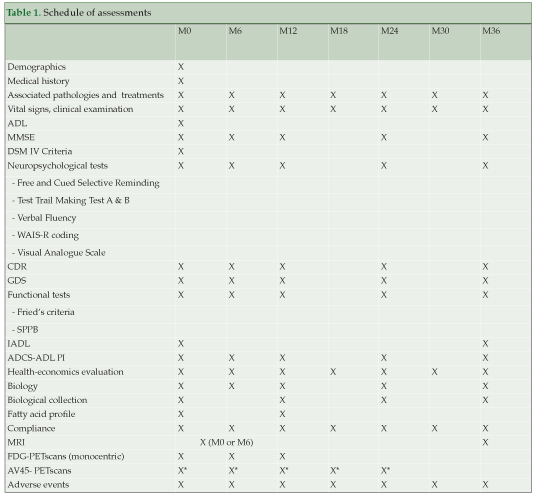Click the X (M0 or M6) MRI cell

pos(226,443)
